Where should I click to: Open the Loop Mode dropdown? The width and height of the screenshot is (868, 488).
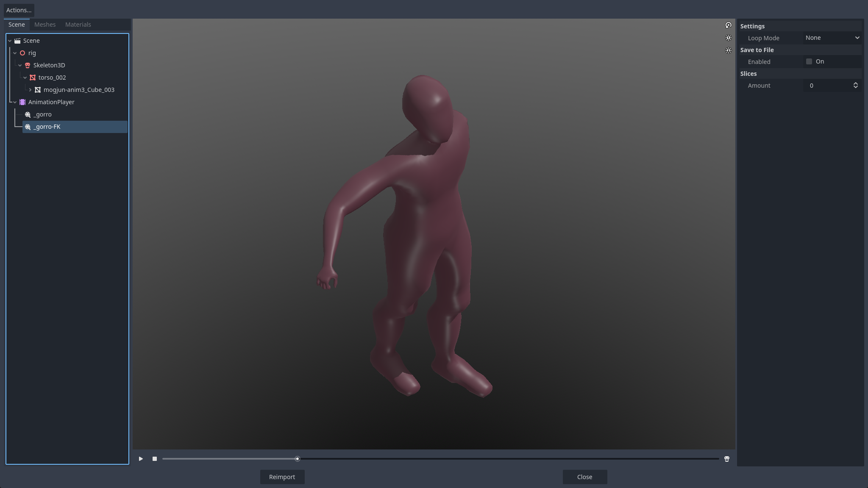tap(832, 38)
